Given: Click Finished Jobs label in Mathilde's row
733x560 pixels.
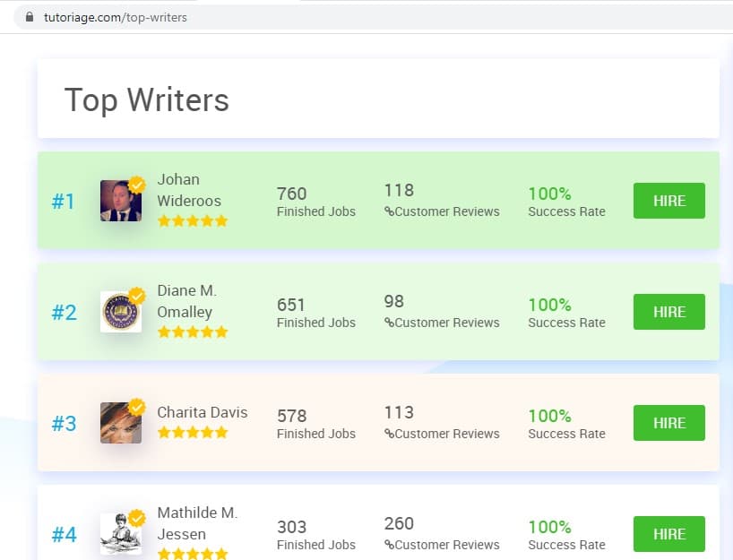Looking at the screenshot, I should click(x=316, y=545).
